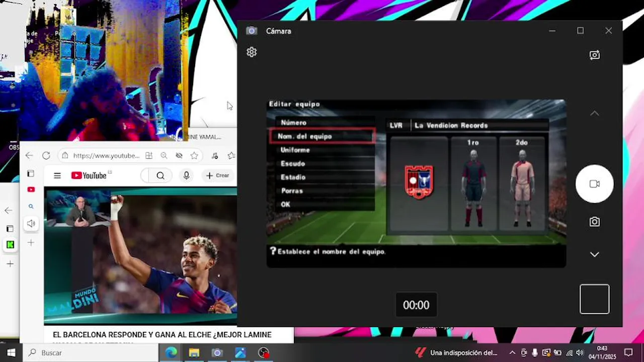This screenshot has height=362, width=644.
Task: Open the Una indisposición del news widget
Action: pyautogui.click(x=456, y=353)
